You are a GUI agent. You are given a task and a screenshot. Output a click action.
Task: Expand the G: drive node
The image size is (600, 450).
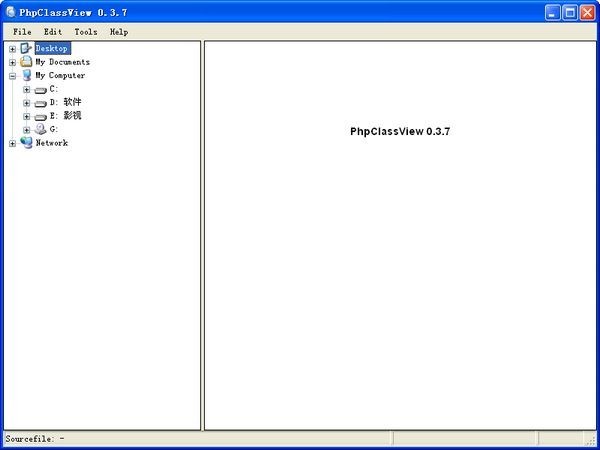26,130
